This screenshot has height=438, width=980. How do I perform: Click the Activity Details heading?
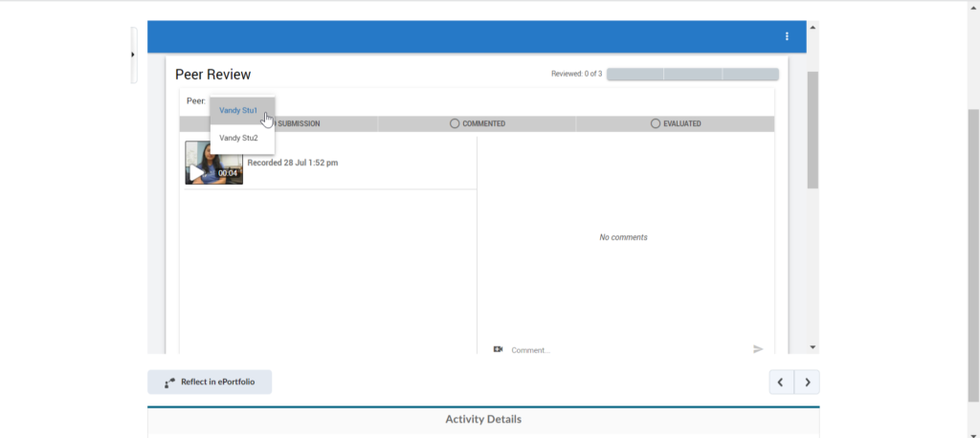483,419
